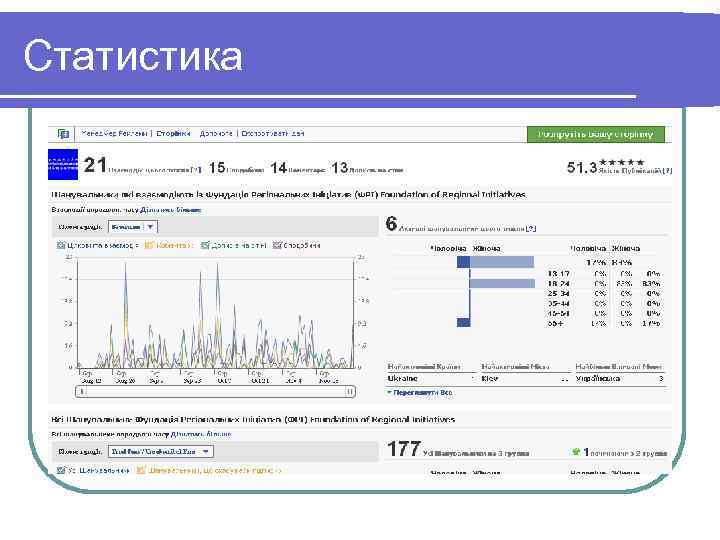Click the Ukraine country row
The image size is (720, 540).
[431, 379]
